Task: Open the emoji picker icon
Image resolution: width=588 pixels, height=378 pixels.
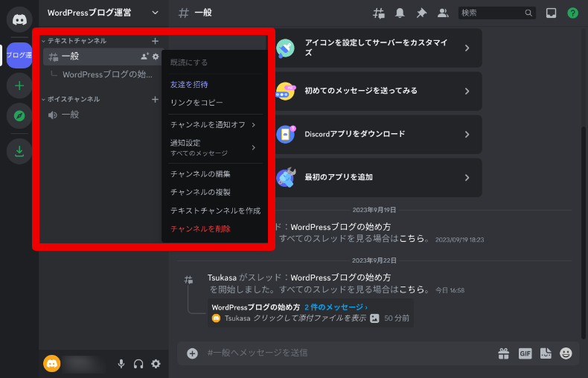Action: 566,353
